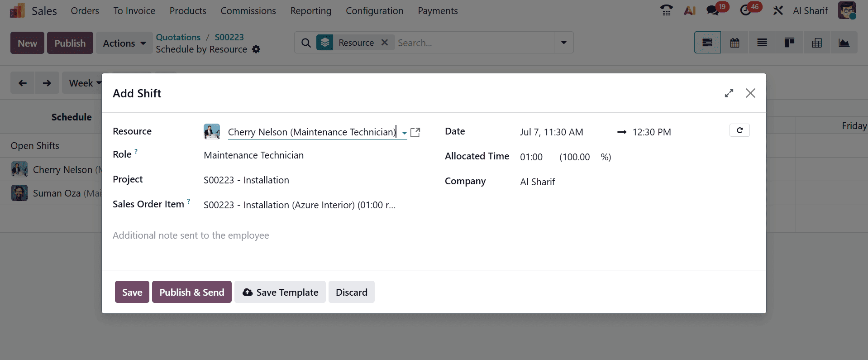The image size is (868, 360).
Task: Open the Actions dropdown
Action: (124, 43)
